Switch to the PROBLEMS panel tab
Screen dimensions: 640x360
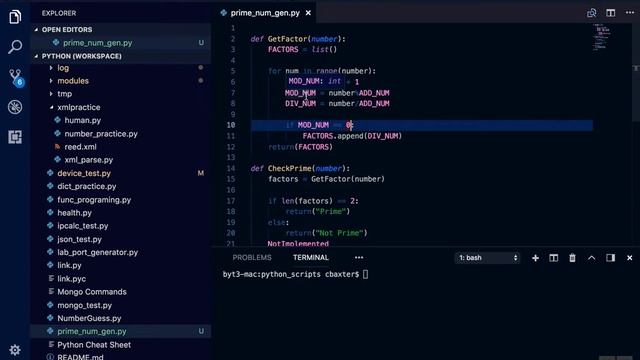tap(252, 258)
